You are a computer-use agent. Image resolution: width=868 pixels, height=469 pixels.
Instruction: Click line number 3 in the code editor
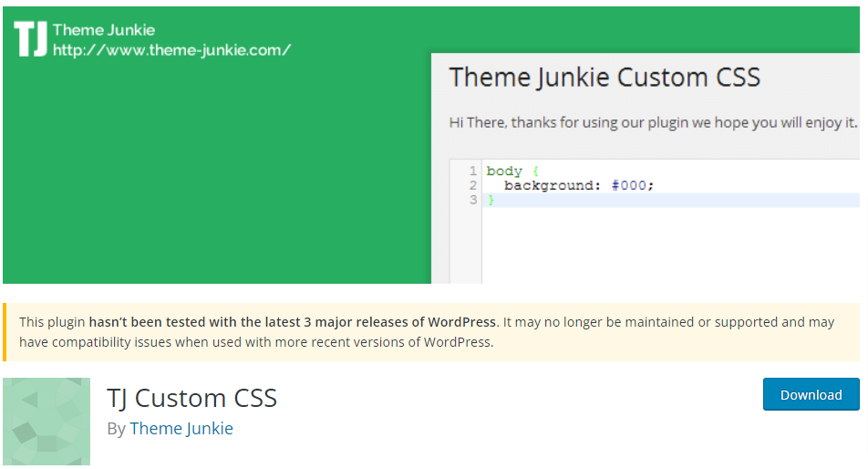pos(473,200)
